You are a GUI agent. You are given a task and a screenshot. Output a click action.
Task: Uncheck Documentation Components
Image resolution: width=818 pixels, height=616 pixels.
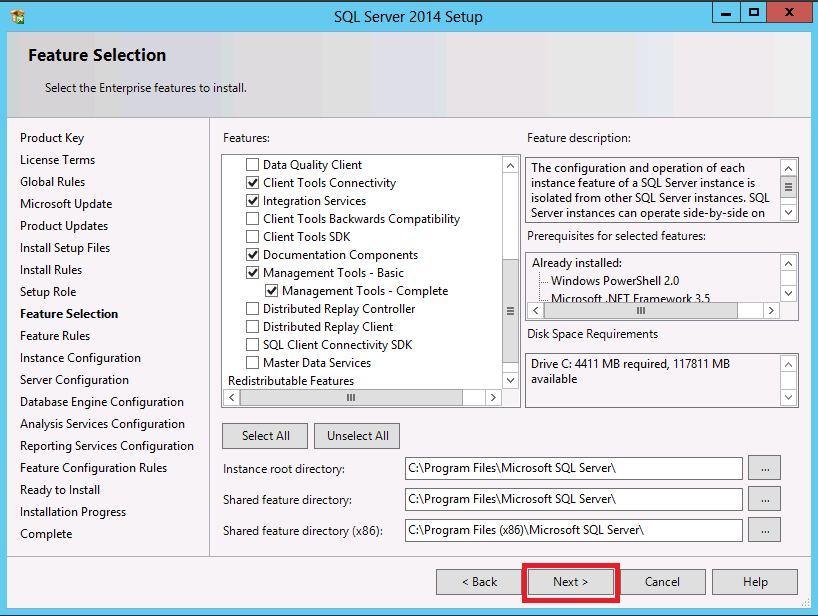(x=252, y=255)
